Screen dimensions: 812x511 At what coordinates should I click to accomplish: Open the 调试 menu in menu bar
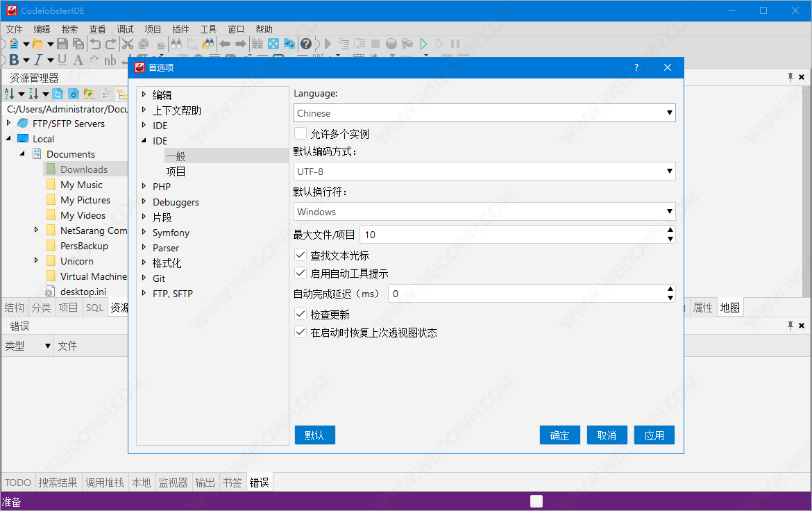(x=125, y=29)
